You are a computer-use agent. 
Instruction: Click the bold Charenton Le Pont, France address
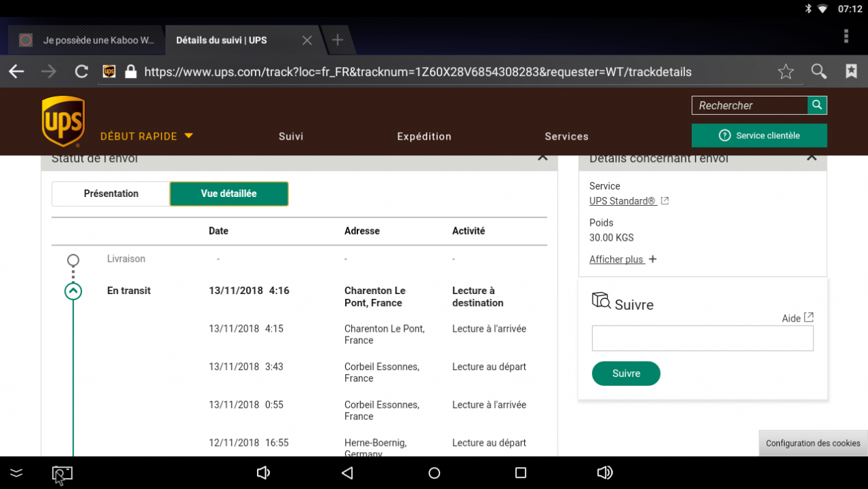coord(375,297)
